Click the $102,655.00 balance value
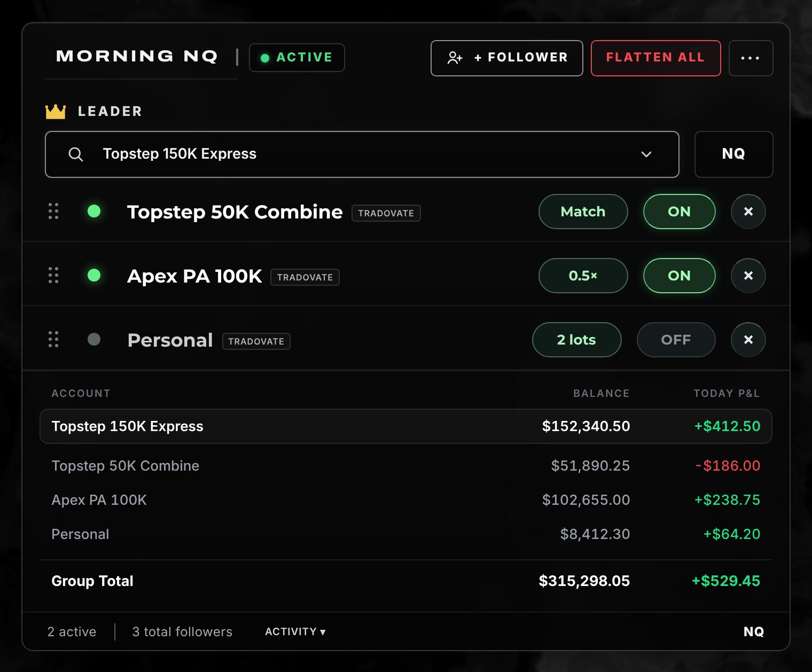This screenshot has width=812, height=672. click(586, 500)
